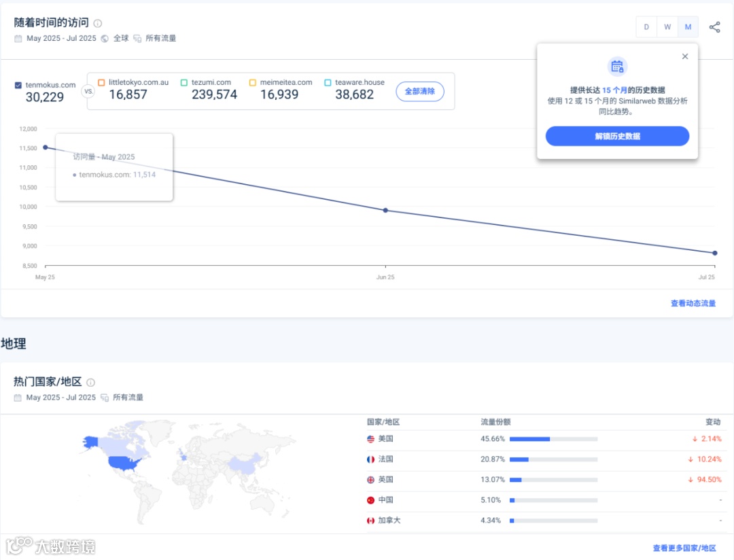Click the vs. badge between site lists
This screenshot has width=734, height=560.
coord(88,91)
